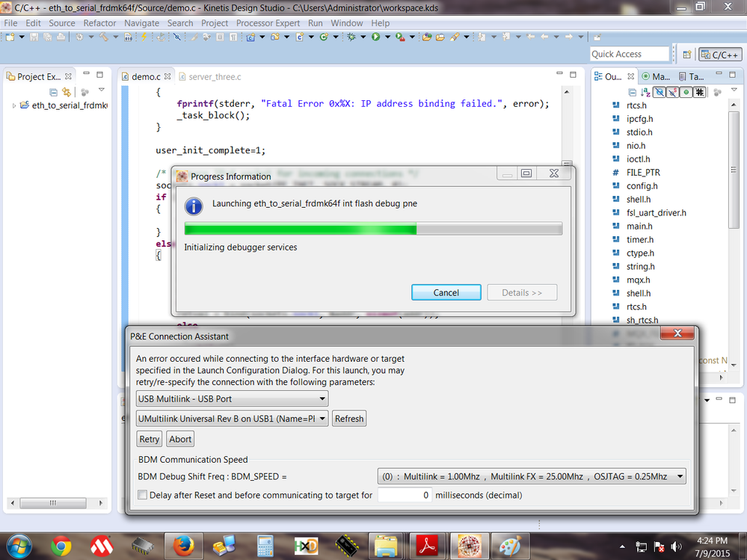Click the Abort button
Screen dimensions: 747x560
(180, 439)
